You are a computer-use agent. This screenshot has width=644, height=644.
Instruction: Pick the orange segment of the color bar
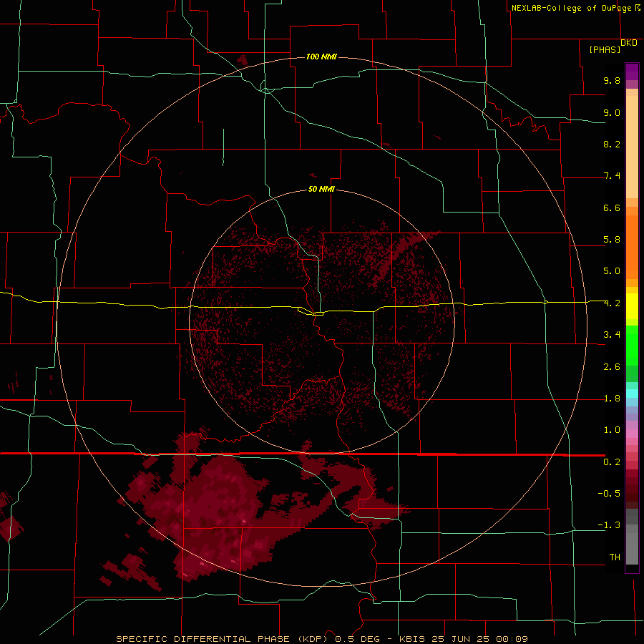pyautogui.click(x=632, y=248)
